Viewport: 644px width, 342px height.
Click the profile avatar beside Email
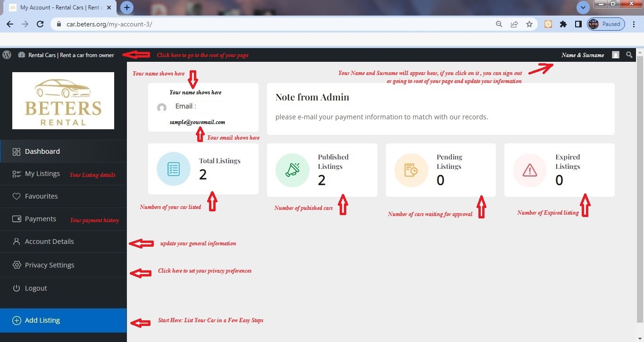(162, 108)
